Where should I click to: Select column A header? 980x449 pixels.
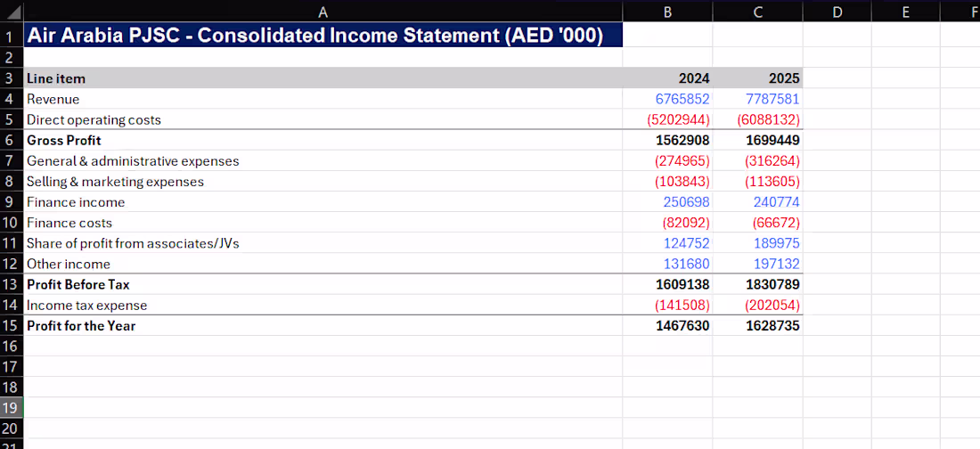[x=323, y=11]
